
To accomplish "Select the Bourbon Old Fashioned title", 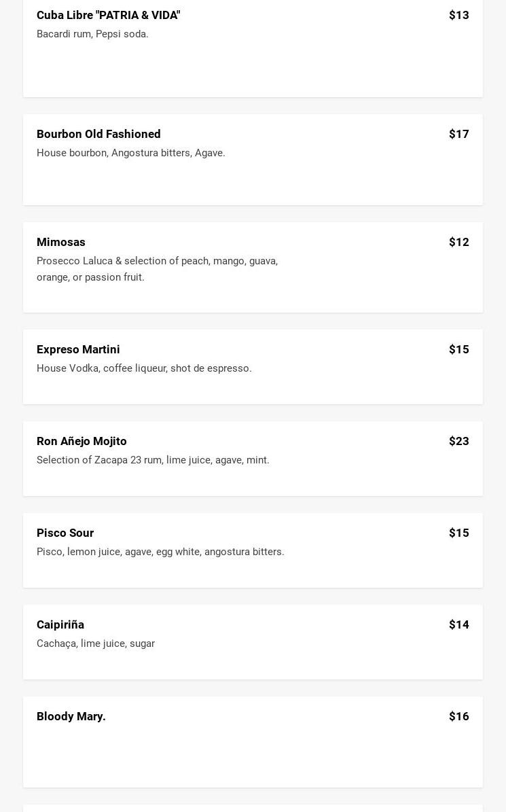I will tap(98, 134).
